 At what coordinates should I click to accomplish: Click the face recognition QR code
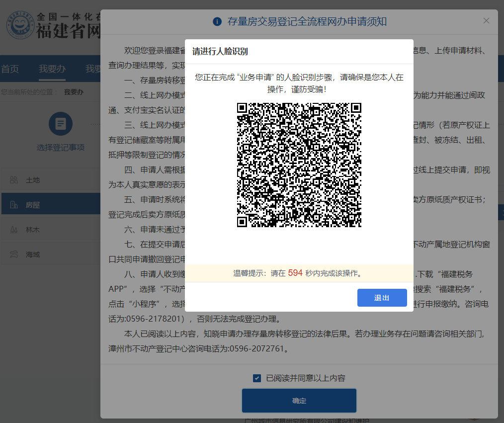click(299, 165)
